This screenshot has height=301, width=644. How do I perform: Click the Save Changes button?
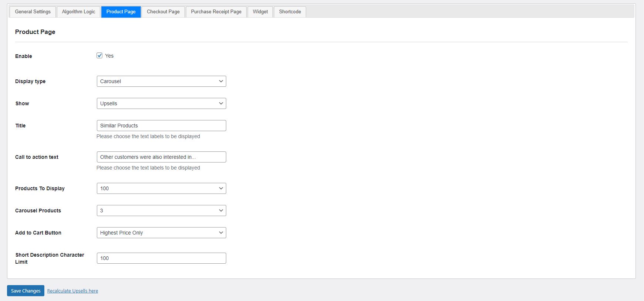pyautogui.click(x=26, y=291)
